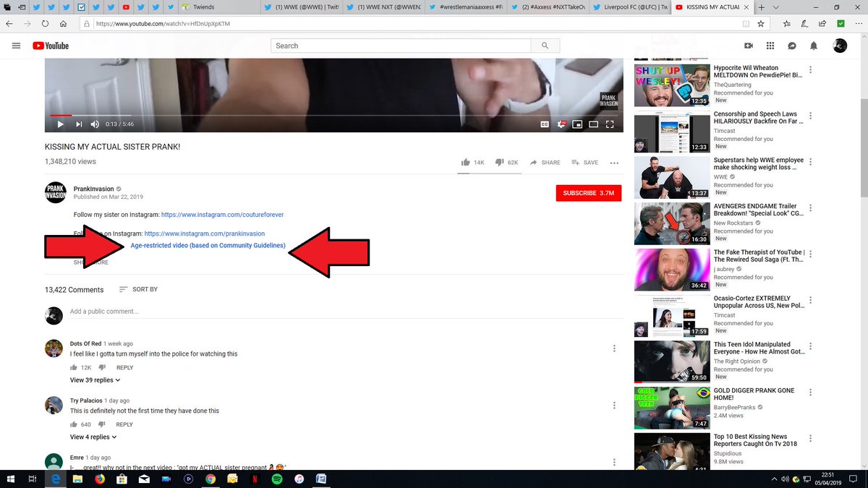Screen dimensions: 868x488
Task: Open the Windows Start menu
Action: coord(10,479)
